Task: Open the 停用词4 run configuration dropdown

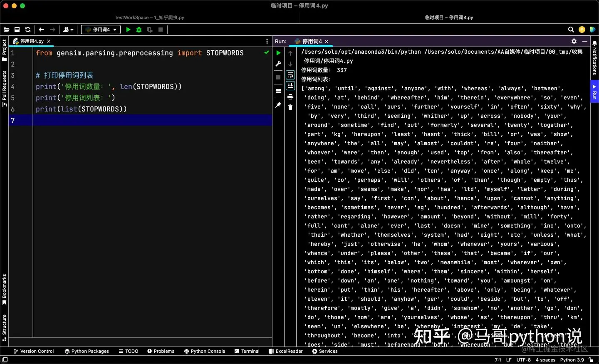Action: point(101,30)
